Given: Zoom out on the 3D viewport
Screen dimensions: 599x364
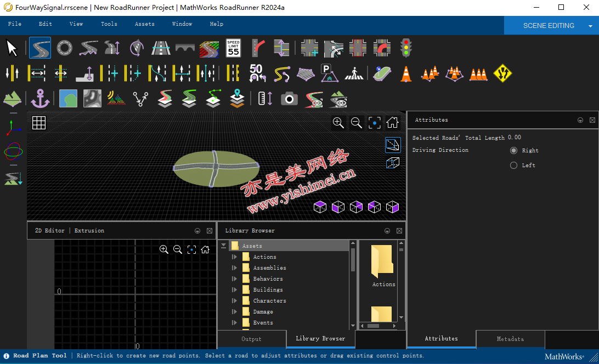Looking at the screenshot, I should click(356, 123).
